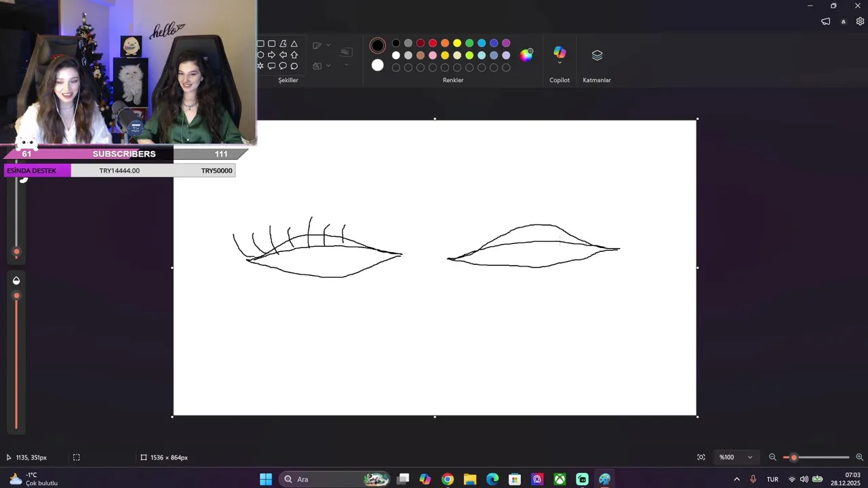Open the account profile icon

coord(844,22)
